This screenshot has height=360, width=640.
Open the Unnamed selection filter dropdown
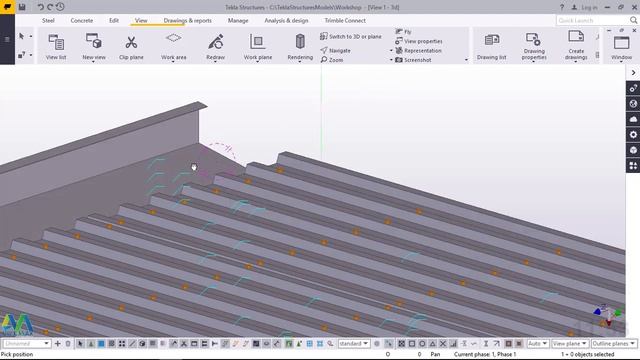coord(27,344)
